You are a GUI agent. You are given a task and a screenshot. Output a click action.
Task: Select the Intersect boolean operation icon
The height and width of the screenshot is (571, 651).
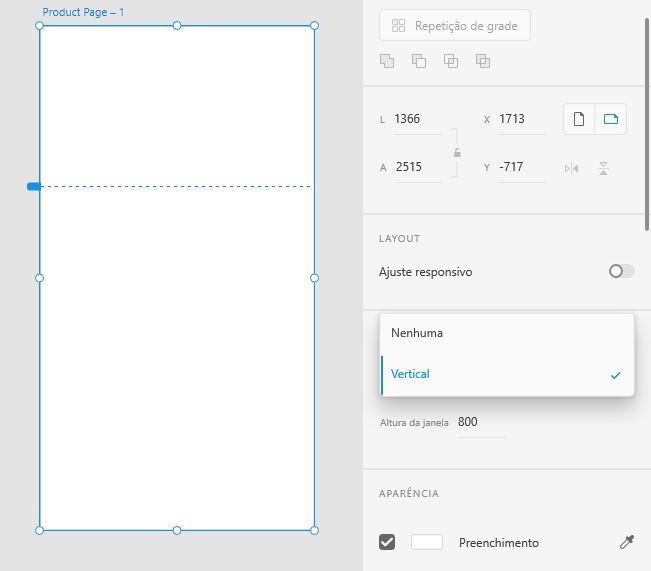(451, 61)
